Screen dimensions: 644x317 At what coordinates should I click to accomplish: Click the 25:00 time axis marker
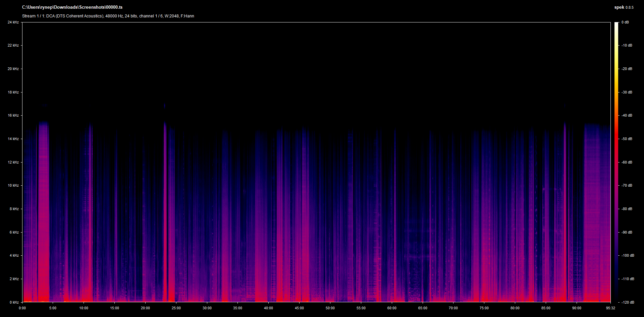coord(176,308)
